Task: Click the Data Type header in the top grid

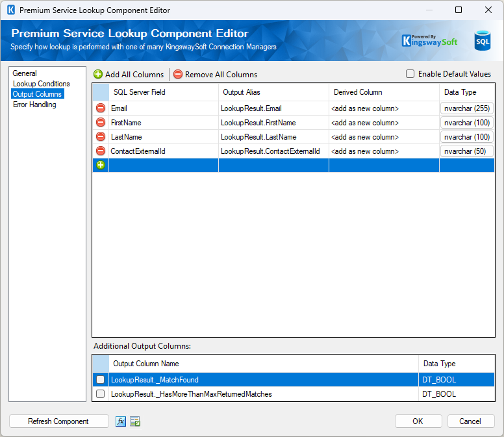Action: tap(467, 92)
